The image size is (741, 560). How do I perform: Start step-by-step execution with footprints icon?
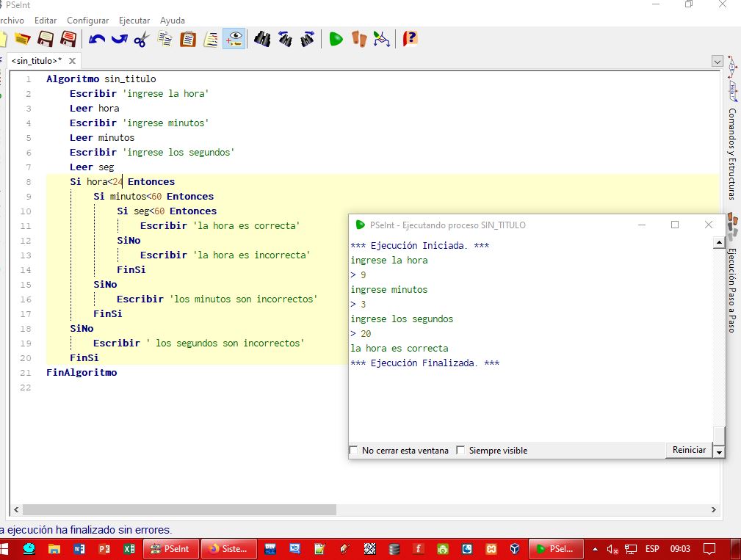358,39
